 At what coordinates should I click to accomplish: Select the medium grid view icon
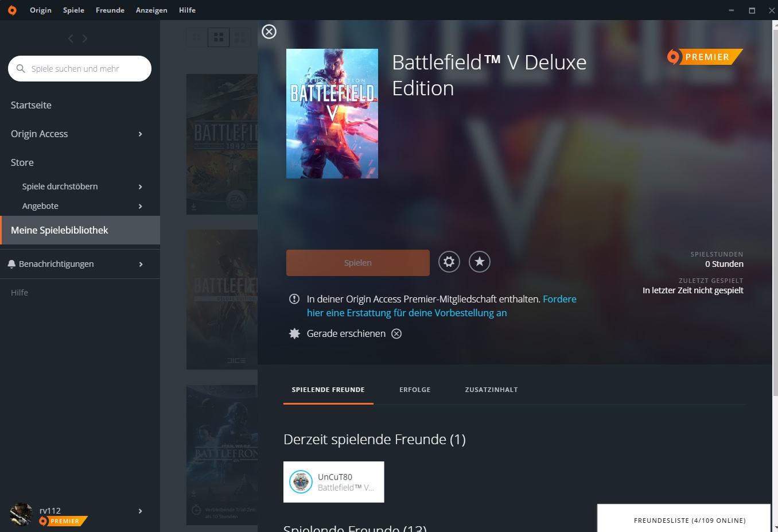pos(219,37)
